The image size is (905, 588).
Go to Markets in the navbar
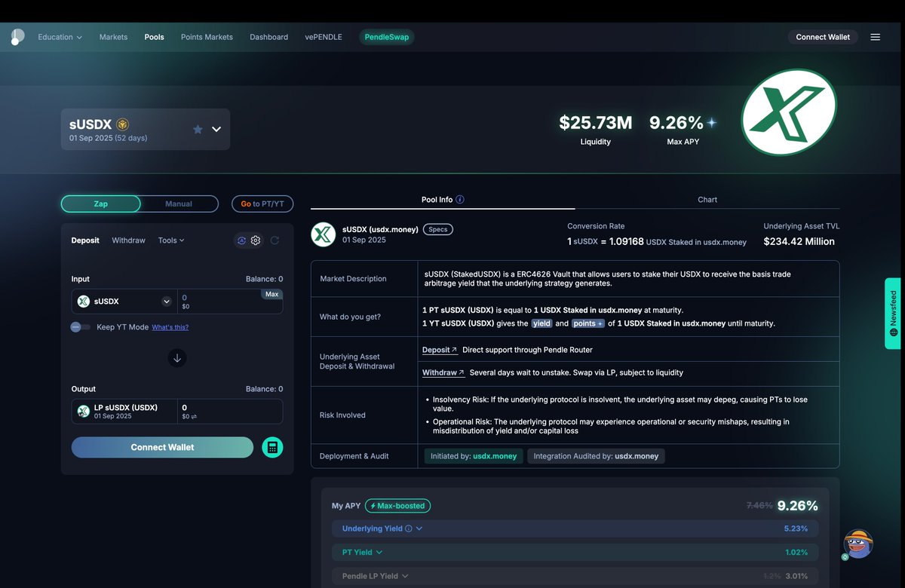[113, 37]
